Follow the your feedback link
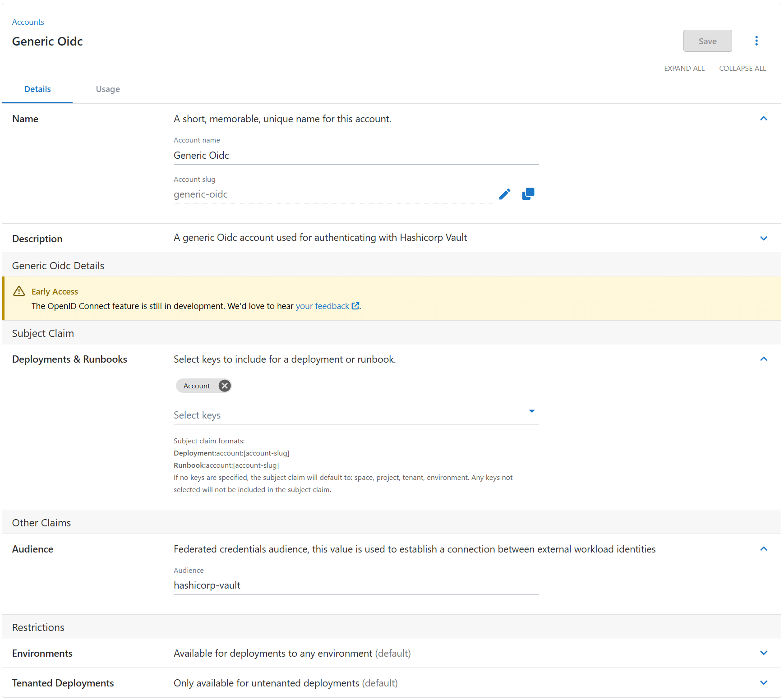 click(321, 305)
